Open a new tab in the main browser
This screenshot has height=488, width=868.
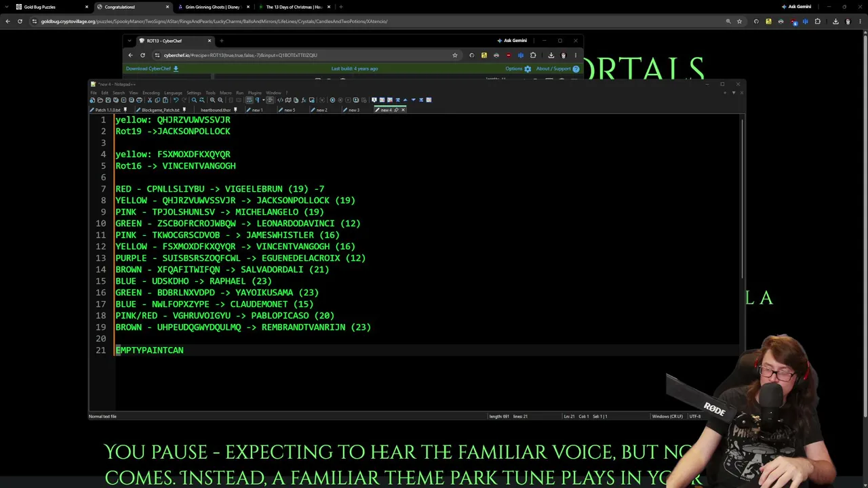(x=340, y=7)
